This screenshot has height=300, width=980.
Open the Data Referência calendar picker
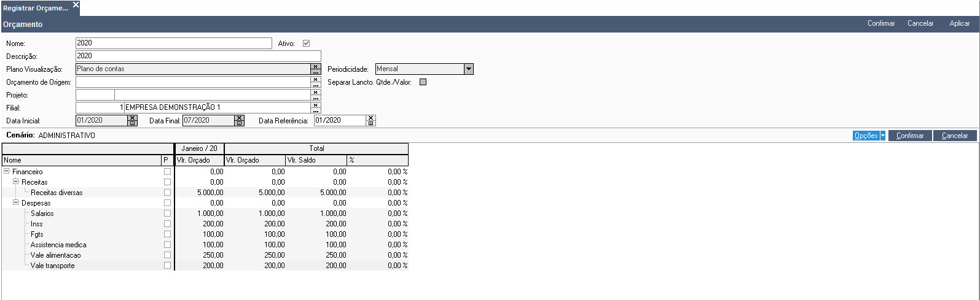(370, 123)
